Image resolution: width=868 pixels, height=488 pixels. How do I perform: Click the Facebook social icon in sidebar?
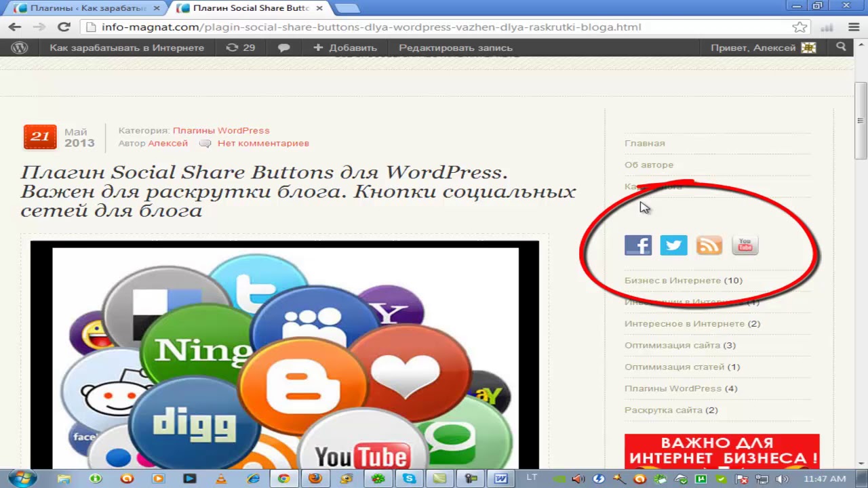coord(638,245)
